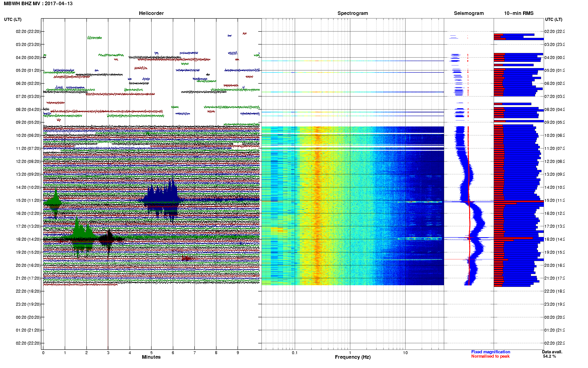Click the minute 9 tick on helicorder axis
Screen dimensions: 588x368
point(238,353)
